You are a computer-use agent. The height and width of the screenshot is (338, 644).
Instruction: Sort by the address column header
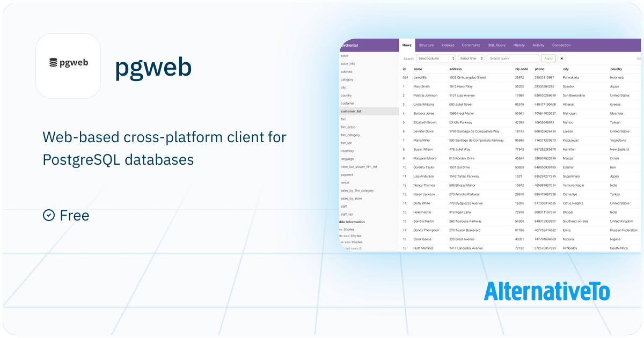(x=456, y=69)
